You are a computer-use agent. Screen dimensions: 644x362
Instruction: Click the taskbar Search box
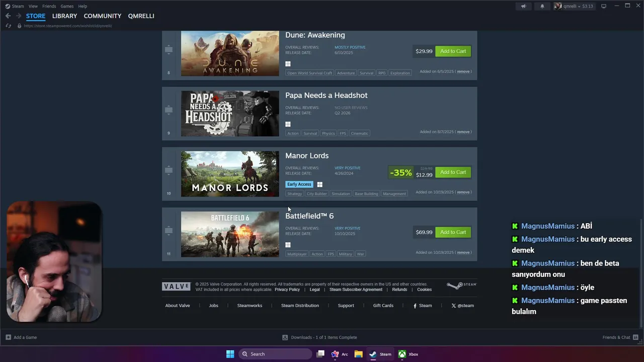275,354
